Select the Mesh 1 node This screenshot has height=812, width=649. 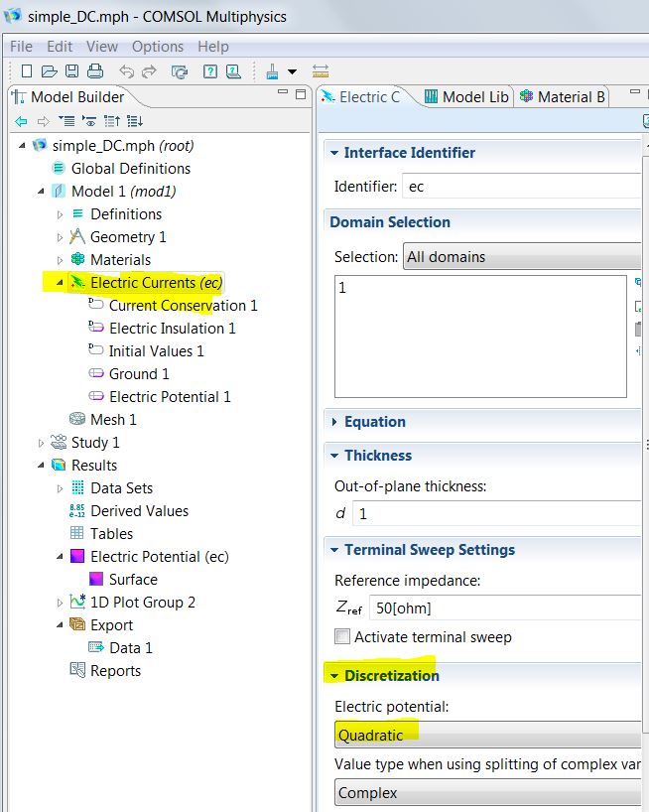[113, 420]
